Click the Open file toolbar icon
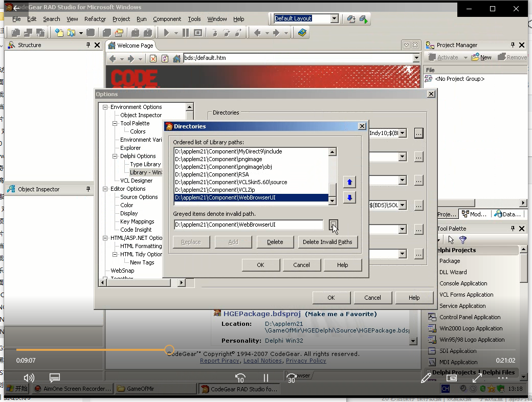Screen dimensions: 532x402 (x=71, y=33)
